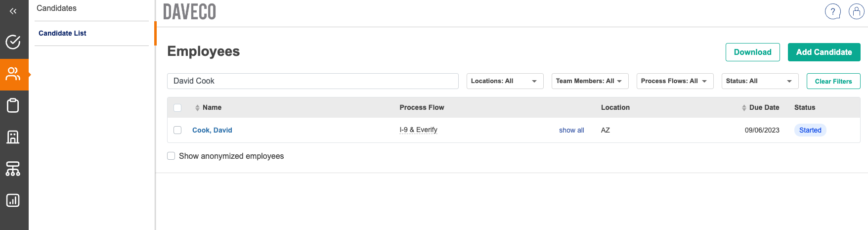Check the select-all header checkbox
Image resolution: width=868 pixels, height=230 pixels.
pyautogui.click(x=177, y=108)
